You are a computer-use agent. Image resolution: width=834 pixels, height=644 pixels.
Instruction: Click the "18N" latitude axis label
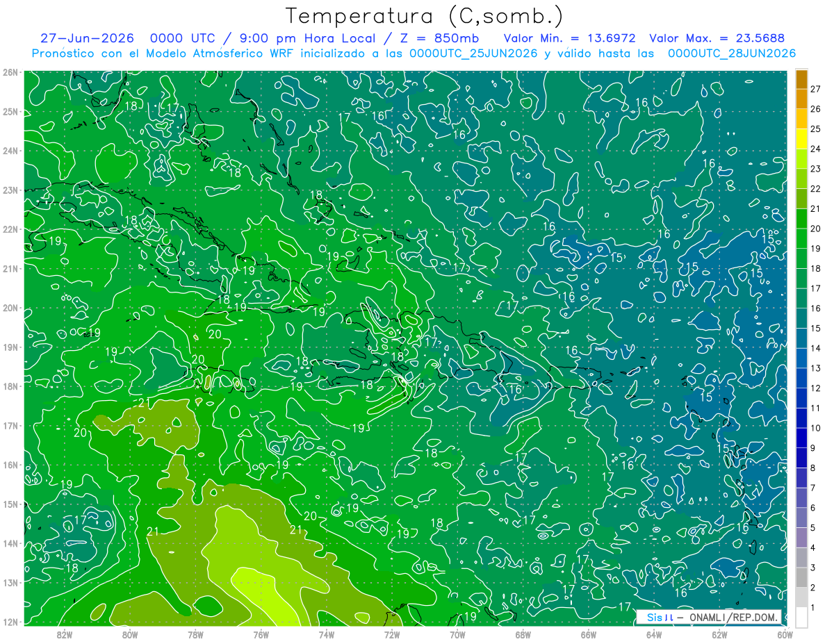(10, 386)
